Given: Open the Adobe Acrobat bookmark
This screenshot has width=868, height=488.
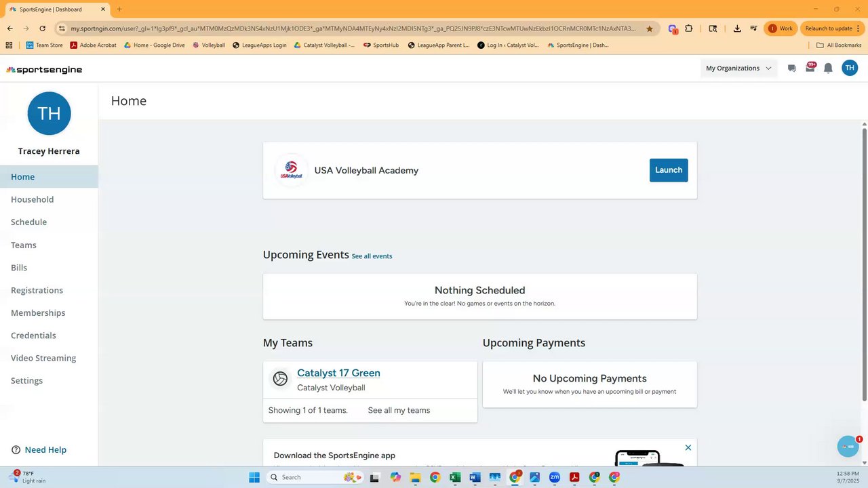Looking at the screenshot, I should [x=93, y=45].
